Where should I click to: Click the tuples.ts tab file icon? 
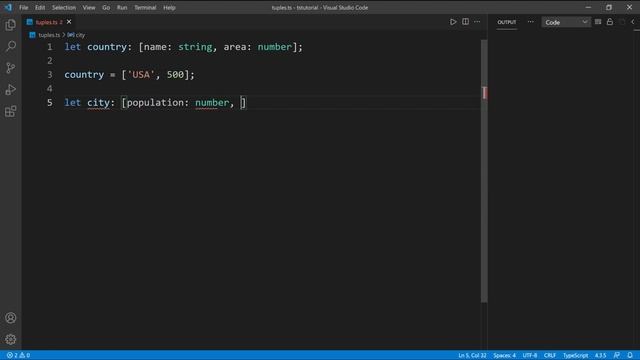pos(30,22)
